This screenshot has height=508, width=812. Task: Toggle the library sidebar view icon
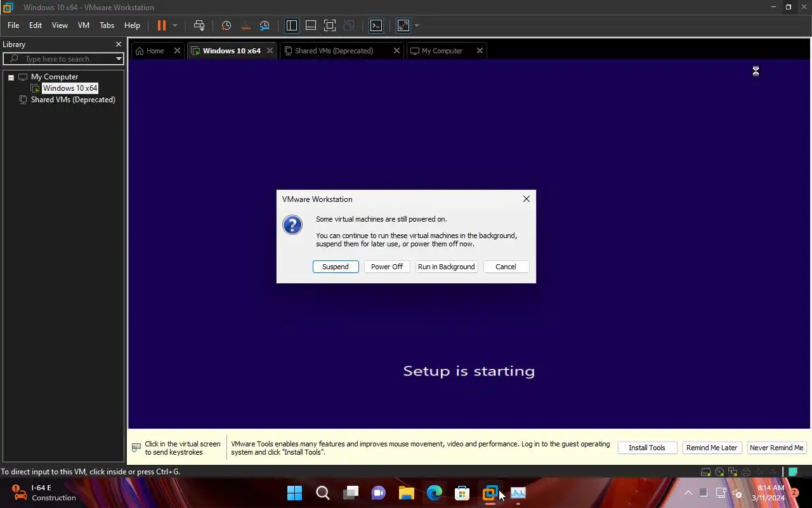[x=292, y=25]
